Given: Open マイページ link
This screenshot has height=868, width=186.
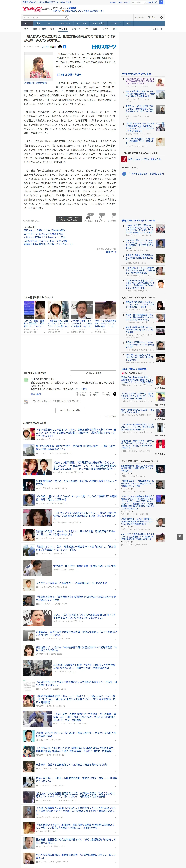Looking at the screenshot, I should click(139, 17).
